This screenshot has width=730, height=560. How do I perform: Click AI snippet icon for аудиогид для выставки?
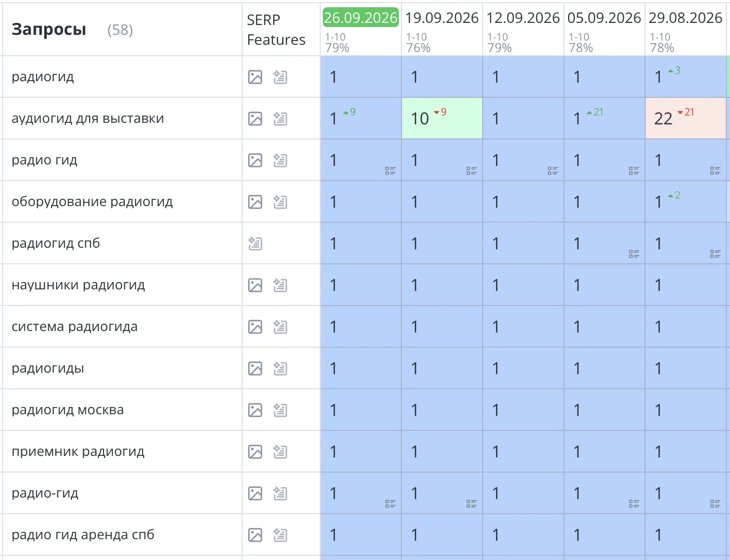[x=280, y=119]
